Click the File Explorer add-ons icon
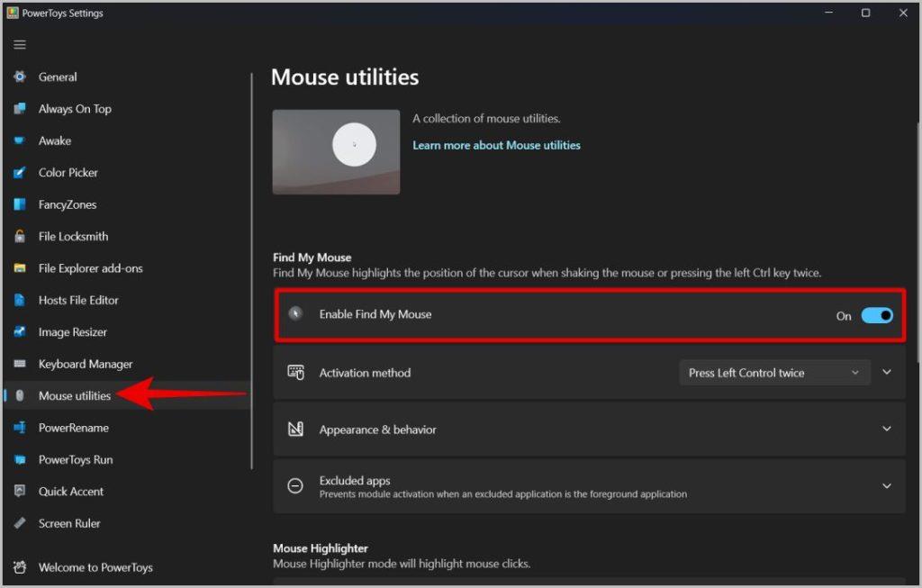This screenshot has width=922, height=588. (20, 268)
